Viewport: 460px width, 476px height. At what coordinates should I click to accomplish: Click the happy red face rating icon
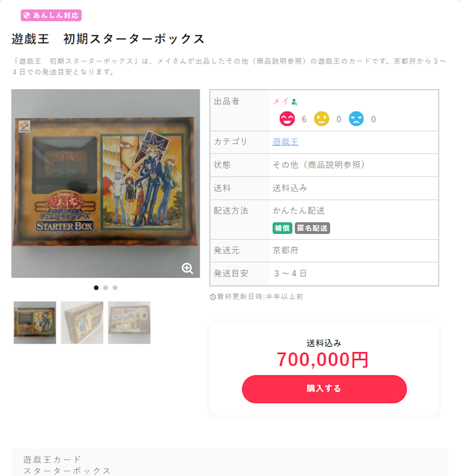coord(287,119)
